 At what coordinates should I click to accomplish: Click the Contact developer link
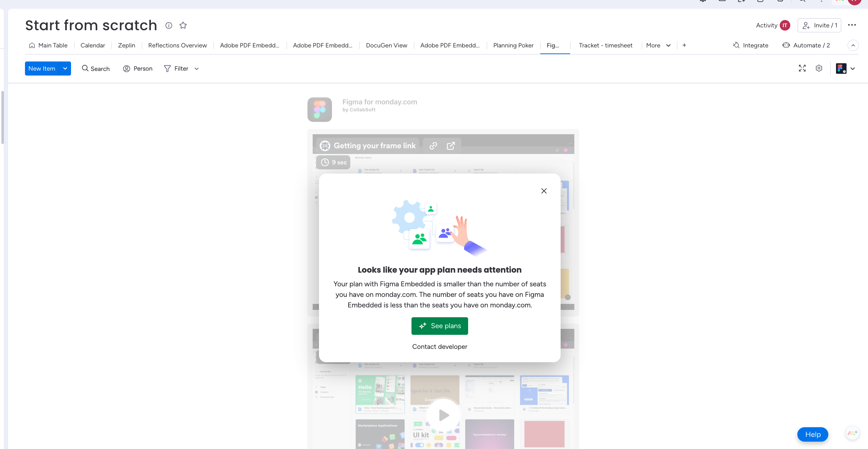coord(440,346)
